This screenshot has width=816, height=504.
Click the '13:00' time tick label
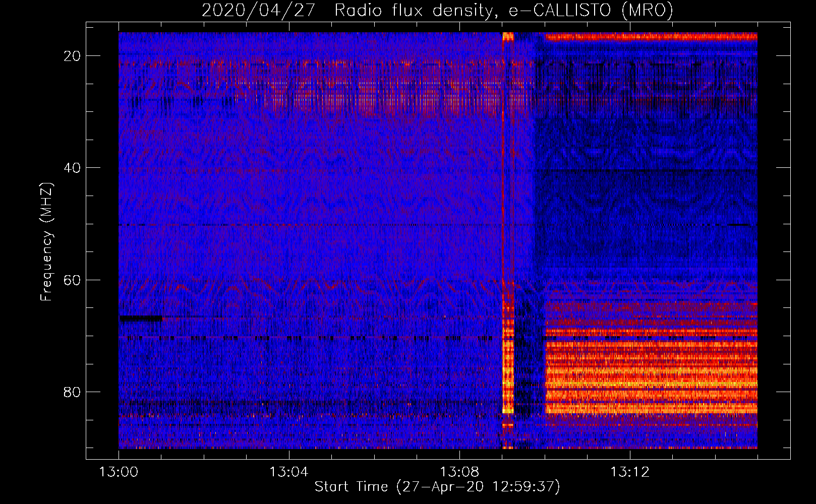point(119,472)
